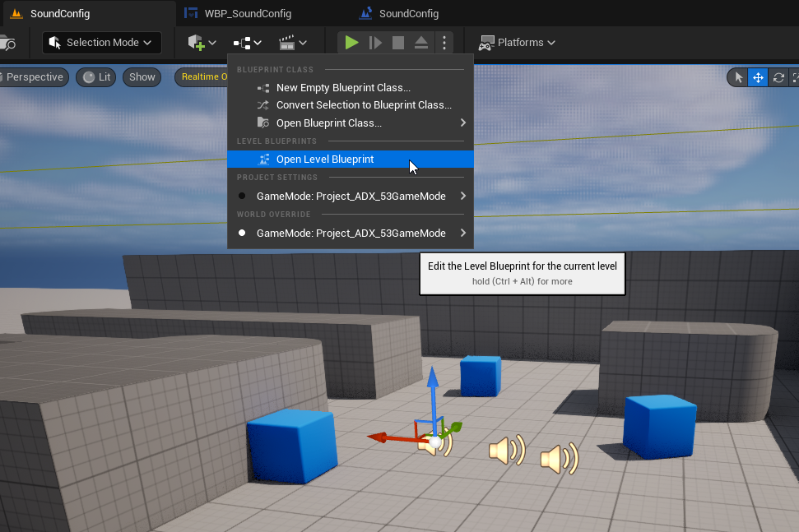Toggle the Blueprints toolbar dropdown

coord(247,43)
